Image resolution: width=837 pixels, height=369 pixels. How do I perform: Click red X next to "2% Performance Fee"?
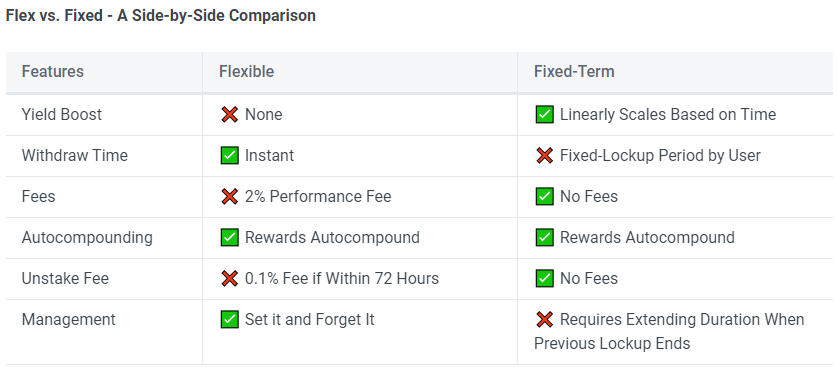[x=230, y=197]
